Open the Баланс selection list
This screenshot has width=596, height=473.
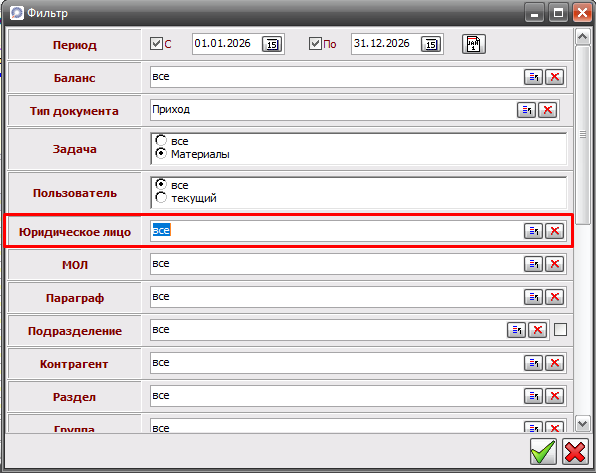(533, 77)
